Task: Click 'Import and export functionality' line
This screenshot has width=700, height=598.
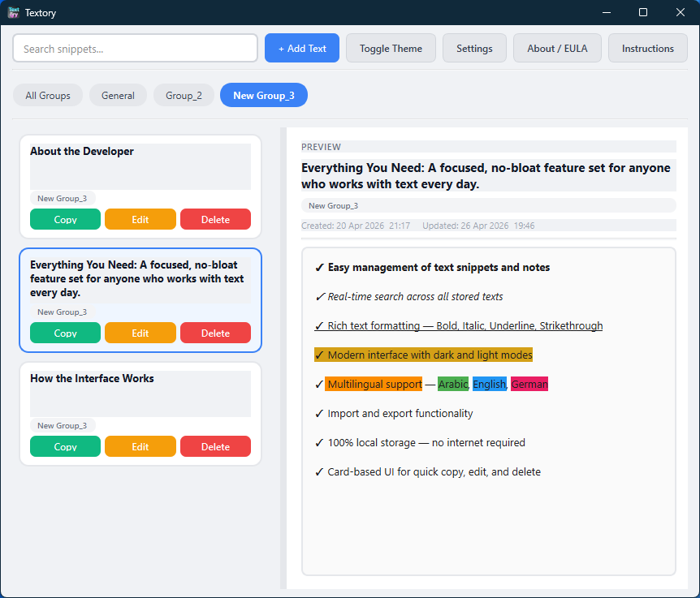Action: click(394, 413)
